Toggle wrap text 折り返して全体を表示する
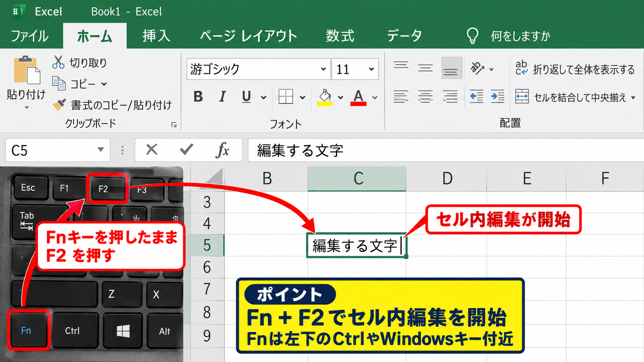This screenshot has width=644, height=362. point(575,69)
